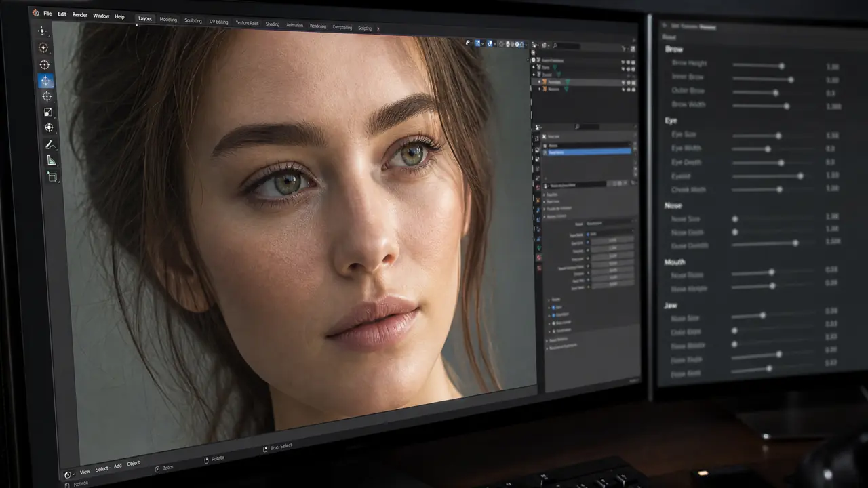The height and width of the screenshot is (488, 868).
Task: Select the blue highlighted properties list item
Action: 587,152
